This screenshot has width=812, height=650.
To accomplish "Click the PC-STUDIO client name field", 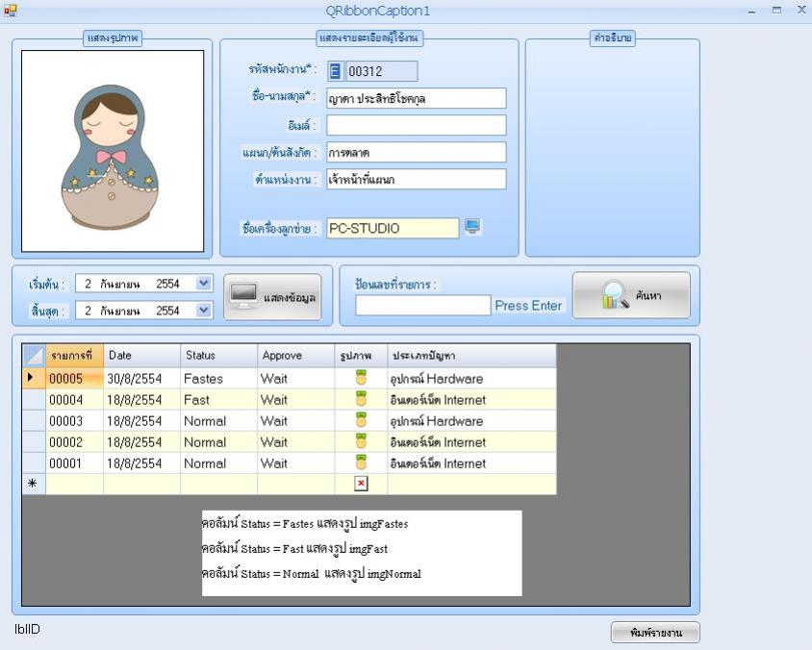I will click(x=393, y=228).
